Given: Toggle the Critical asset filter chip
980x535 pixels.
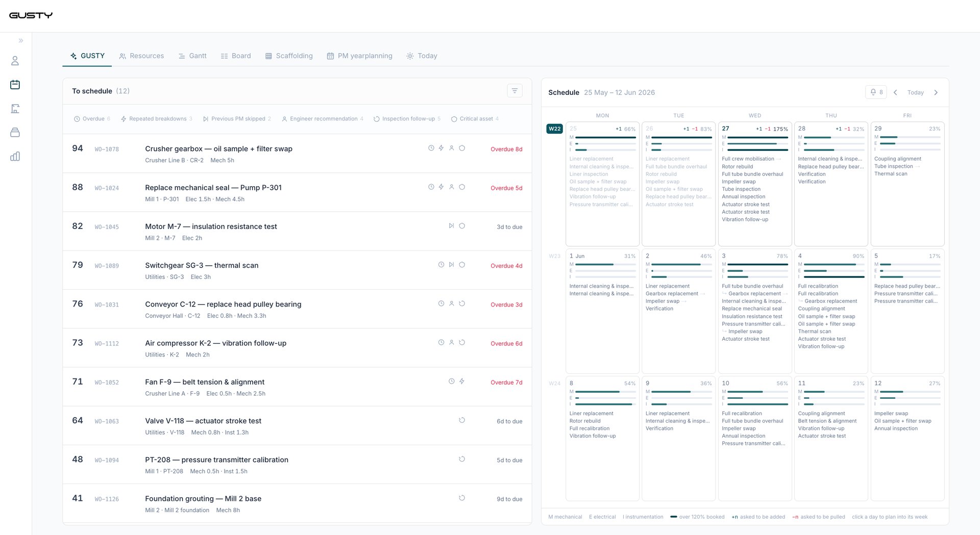Looking at the screenshot, I should [x=475, y=119].
